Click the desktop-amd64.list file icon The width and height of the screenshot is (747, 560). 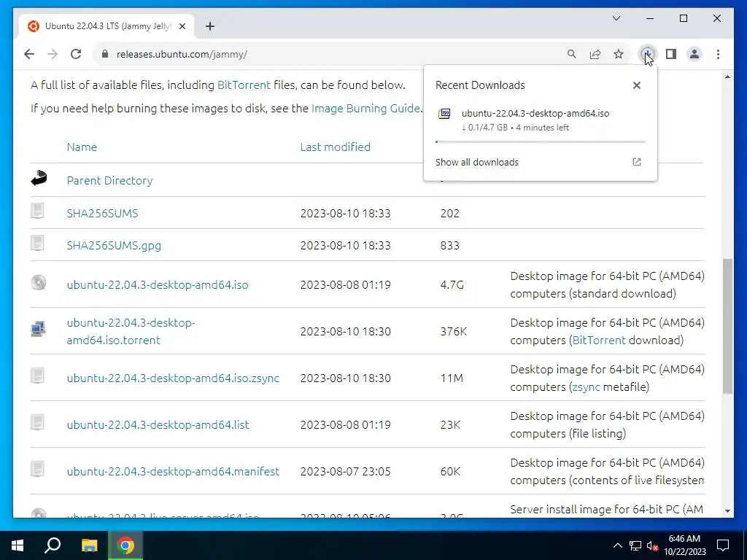tap(38, 422)
